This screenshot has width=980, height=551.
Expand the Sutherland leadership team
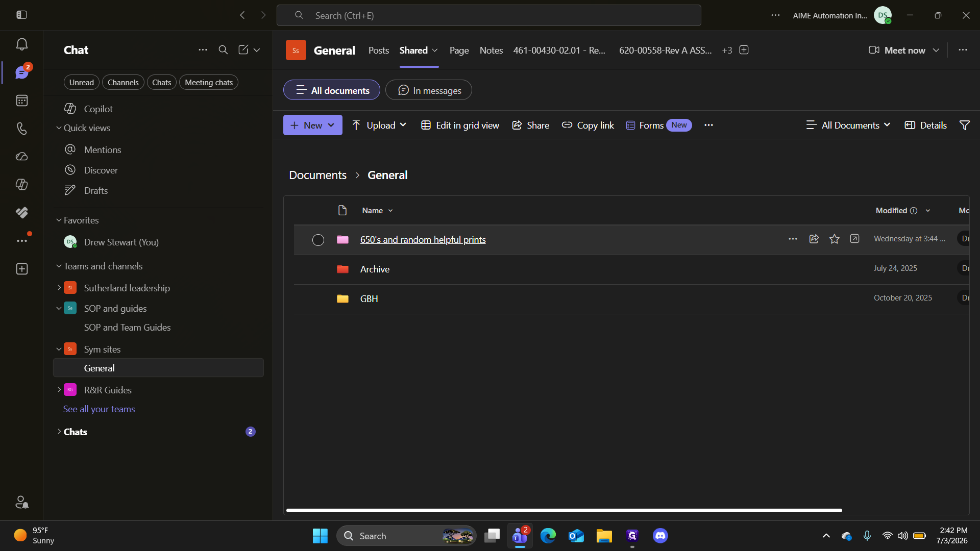click(x=59, y=288)
